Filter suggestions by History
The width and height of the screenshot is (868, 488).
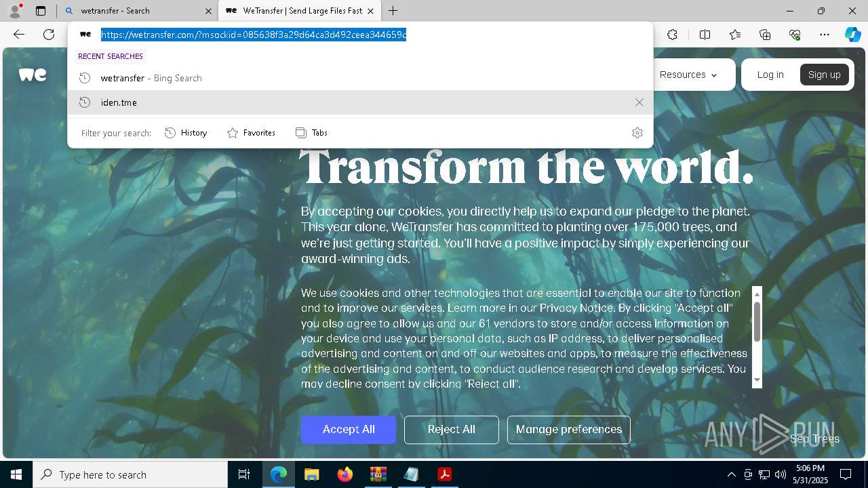point(186,133)
